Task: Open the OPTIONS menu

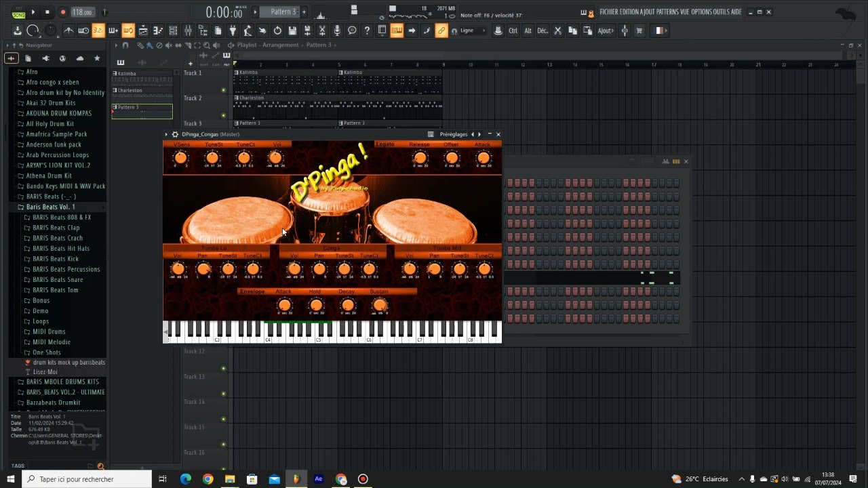Action: pyautogui.click(x=701, y=12)
